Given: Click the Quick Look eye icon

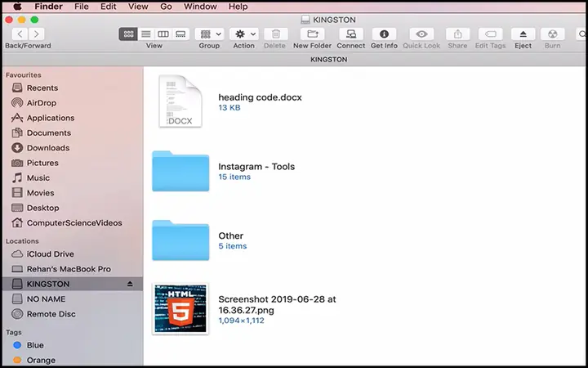Looking at the screenshot, I should (421, 34).
